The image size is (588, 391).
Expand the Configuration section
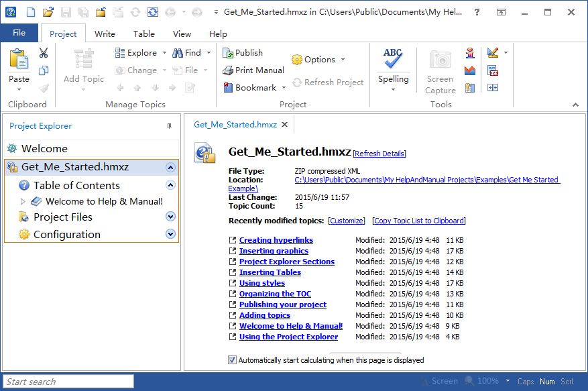pos(170,234)
